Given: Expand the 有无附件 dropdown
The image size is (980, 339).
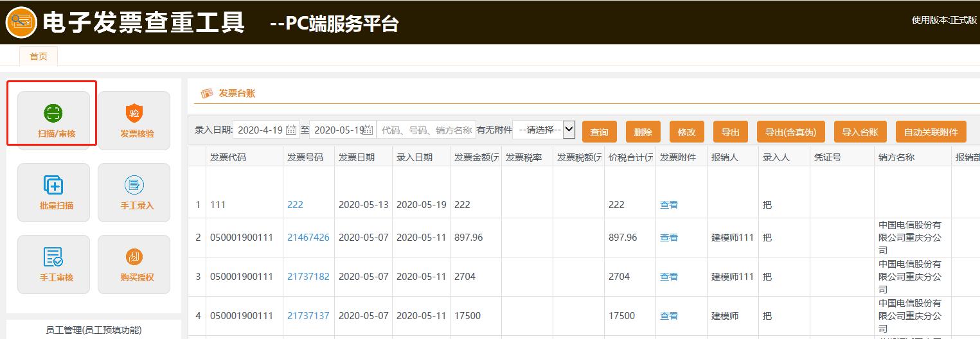Looking at the screenshot, I should 543,130.
